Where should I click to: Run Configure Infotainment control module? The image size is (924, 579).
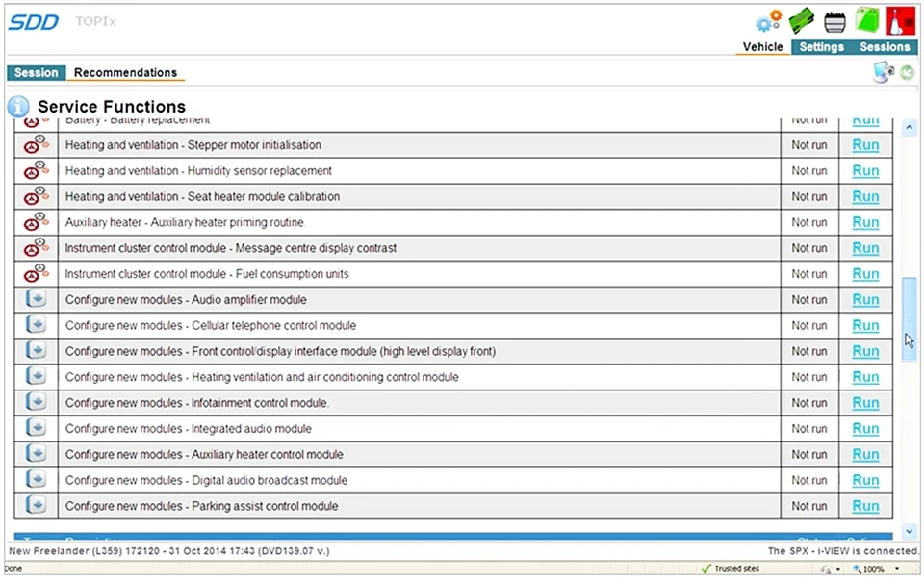click(865, 403)
